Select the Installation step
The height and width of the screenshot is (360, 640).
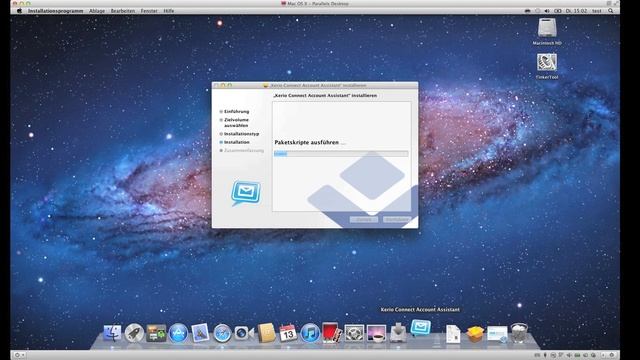(x=236, y=142)
